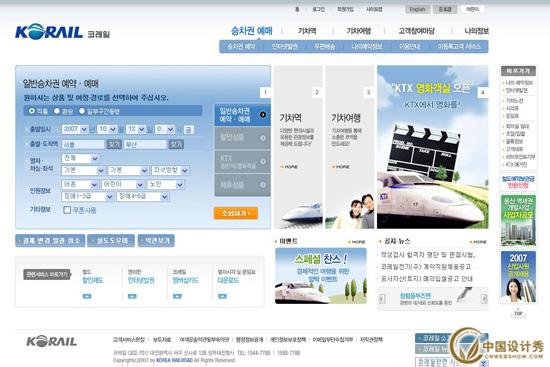550x367 pixels.
Task: Expand the train type dropdown showing 전체
Action: click(x=80, y=158)
